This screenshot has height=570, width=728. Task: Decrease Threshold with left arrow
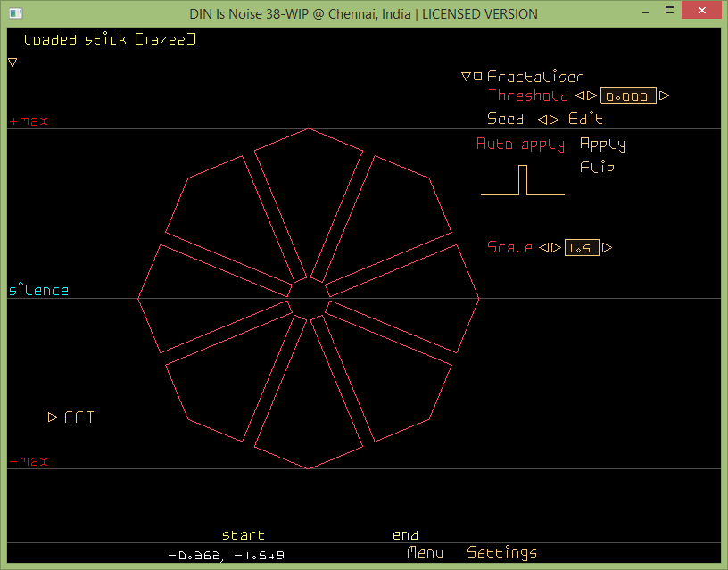pos(580,95)
